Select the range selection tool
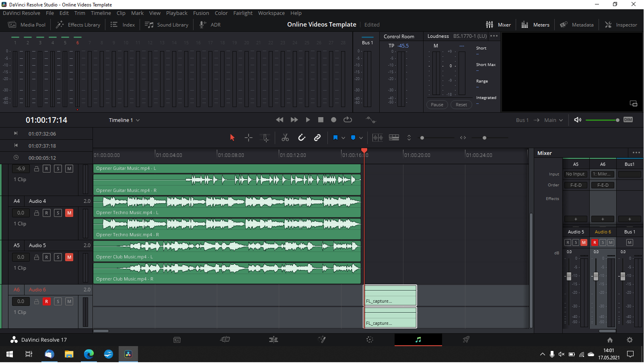Viewport: 644px width, 363px height. 249,138
